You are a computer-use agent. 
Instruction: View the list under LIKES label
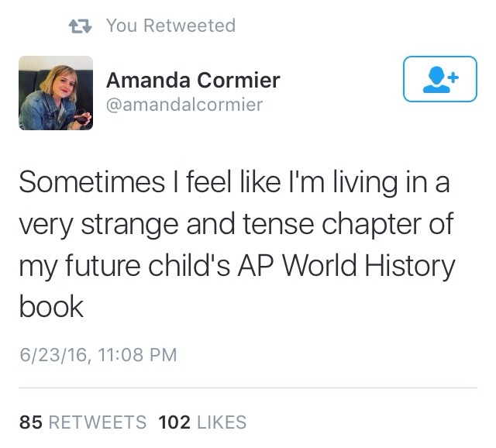click(221, 422)
